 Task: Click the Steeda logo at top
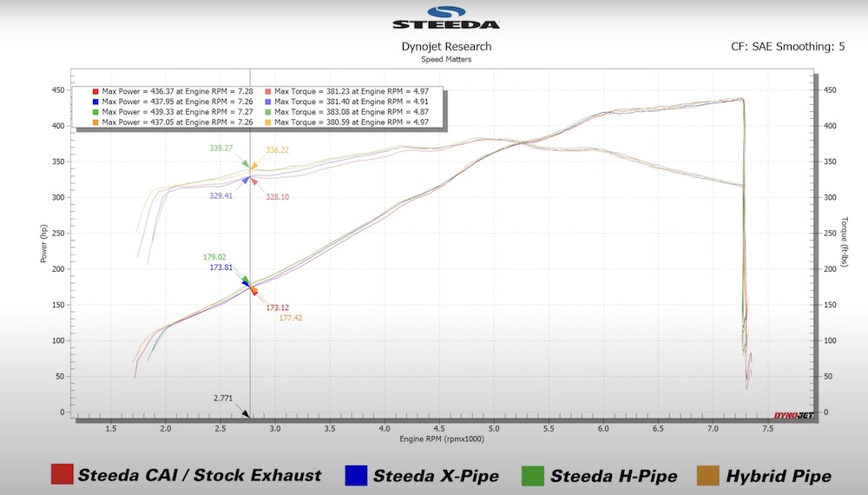click(446, 17)
